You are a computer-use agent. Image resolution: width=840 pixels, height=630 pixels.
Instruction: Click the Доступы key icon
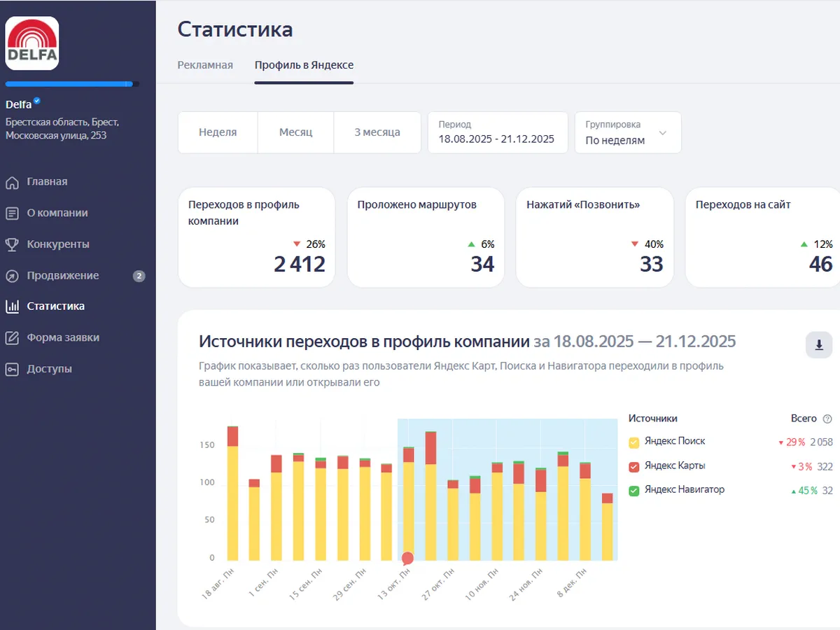click(x=12, y=370)
